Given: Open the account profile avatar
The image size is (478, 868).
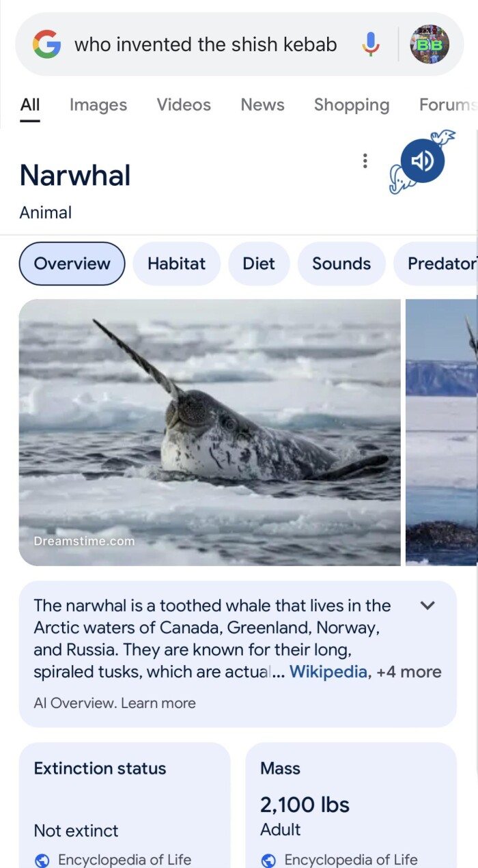Looking at the screenshot, I should tap(430, 45).
